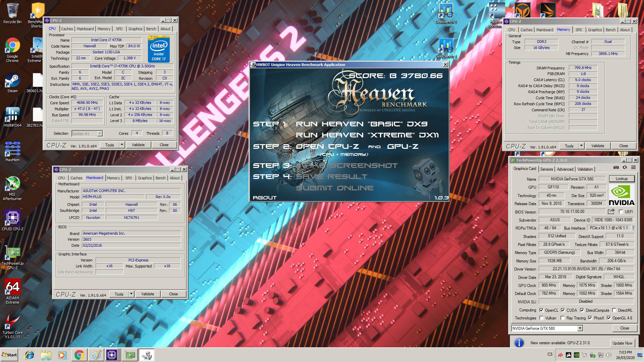Open About in the HWBOT Heaven app

(265, 198)
